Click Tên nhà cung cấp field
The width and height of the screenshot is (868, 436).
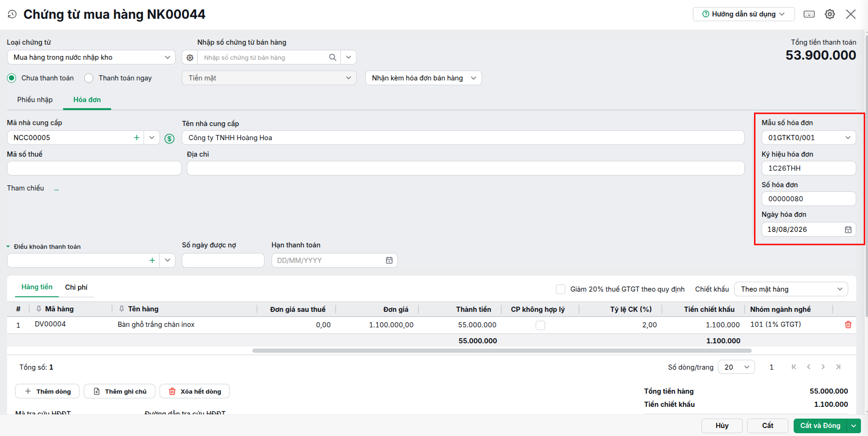(463, 138)
